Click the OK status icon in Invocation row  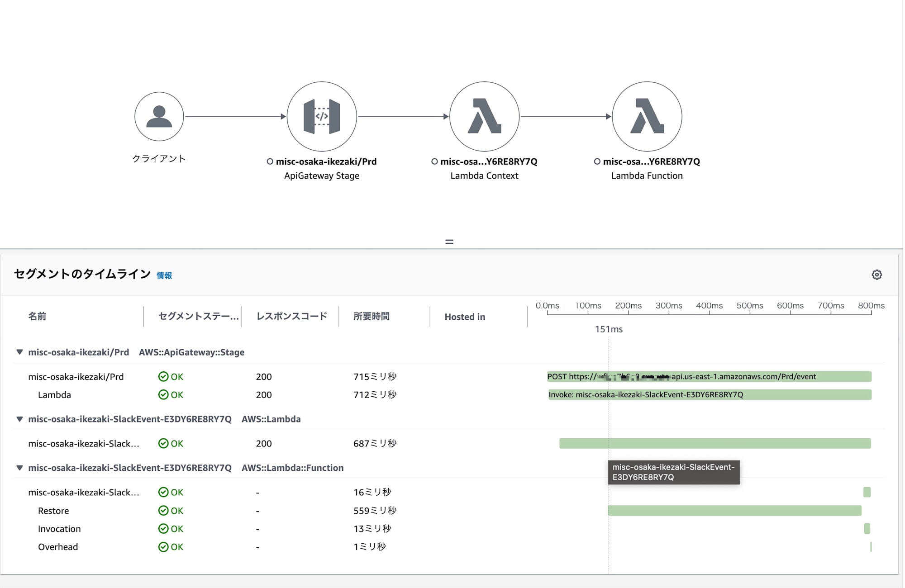point(163,529)
